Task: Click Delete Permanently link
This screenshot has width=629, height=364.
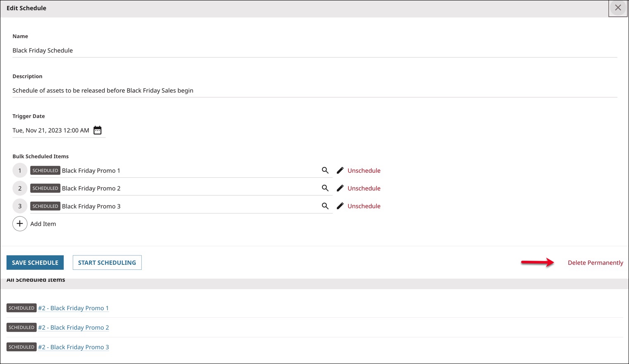Action: (x=596, y=263)
